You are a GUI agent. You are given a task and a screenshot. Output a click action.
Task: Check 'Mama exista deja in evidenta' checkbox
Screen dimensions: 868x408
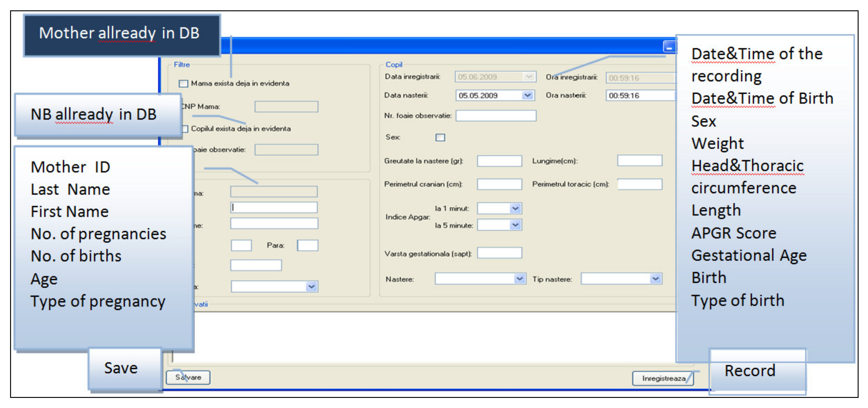click(183, 83)
